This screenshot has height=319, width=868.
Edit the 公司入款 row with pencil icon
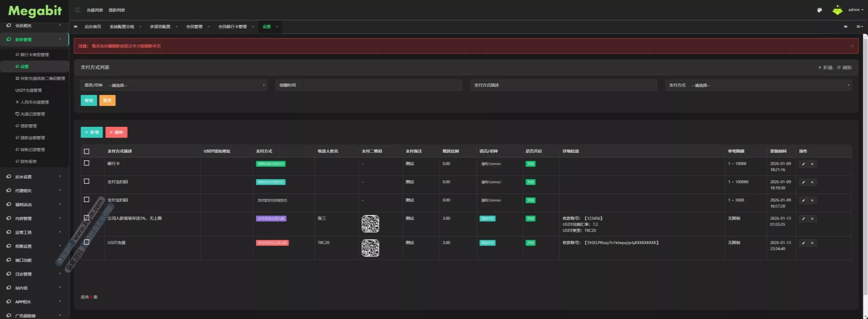[x=803, y=219]
